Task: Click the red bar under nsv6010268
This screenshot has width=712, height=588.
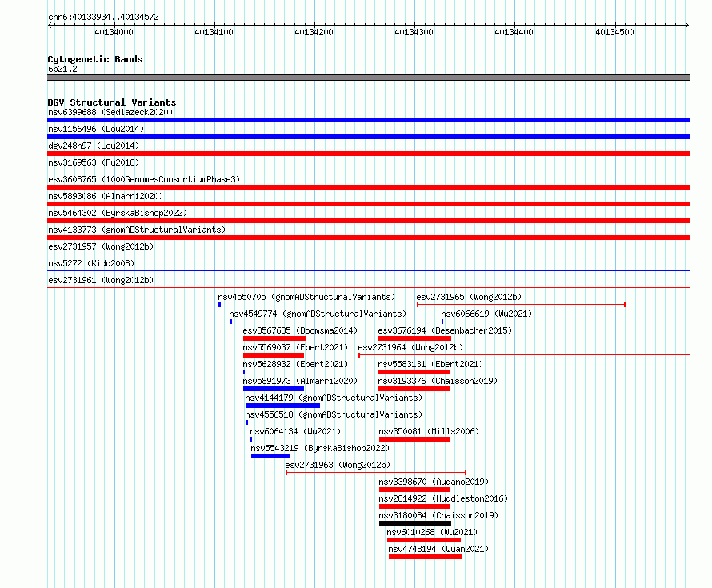Action: [x=424, y=540]
